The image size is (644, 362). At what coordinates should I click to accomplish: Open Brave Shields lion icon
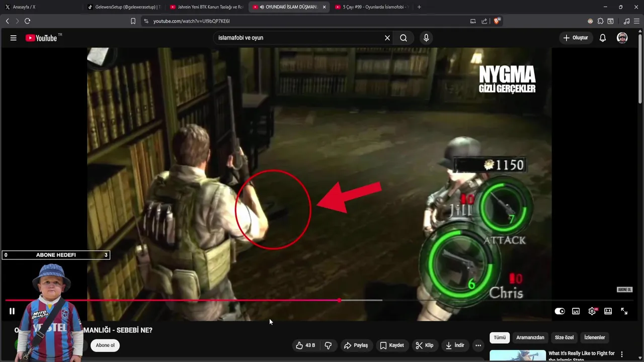pyautogui.click(x=497, y=21)
